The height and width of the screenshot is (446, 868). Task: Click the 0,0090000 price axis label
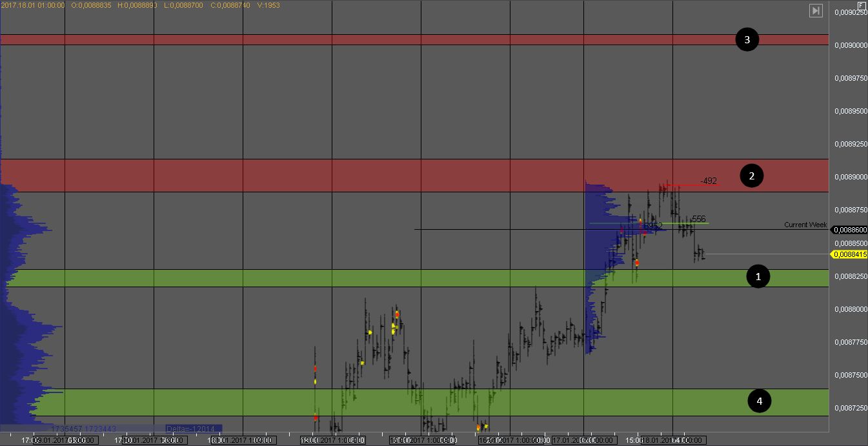850,45
